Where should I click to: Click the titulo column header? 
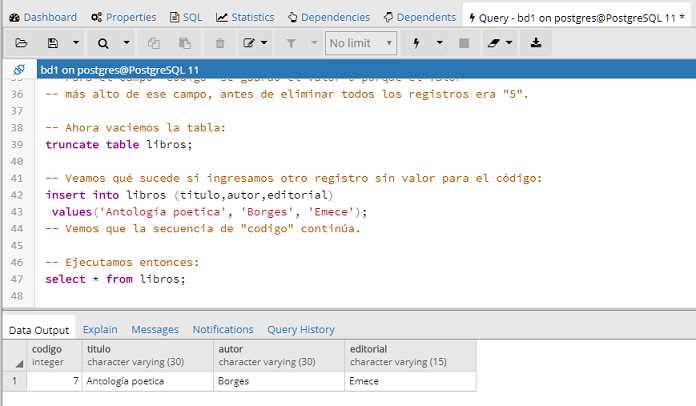click(x=147, y=355)
